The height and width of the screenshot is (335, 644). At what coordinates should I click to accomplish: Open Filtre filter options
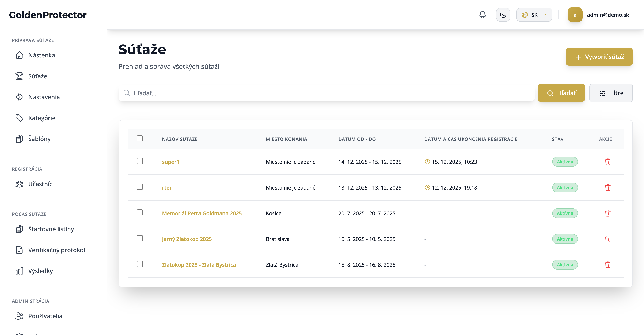[611, 93]
